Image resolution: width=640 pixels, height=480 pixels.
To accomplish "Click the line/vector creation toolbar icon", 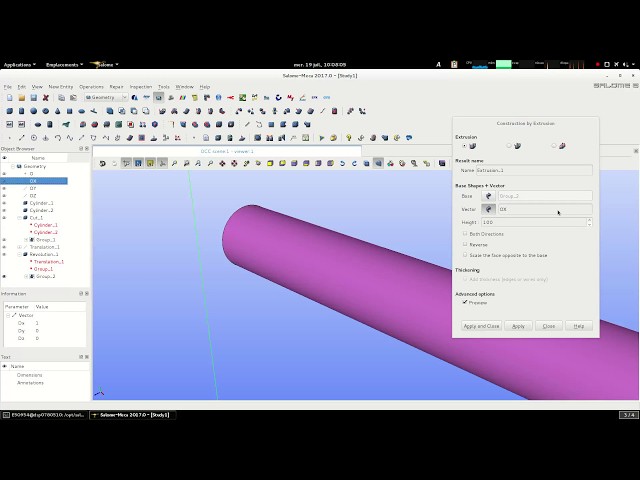I will [22, 138].
